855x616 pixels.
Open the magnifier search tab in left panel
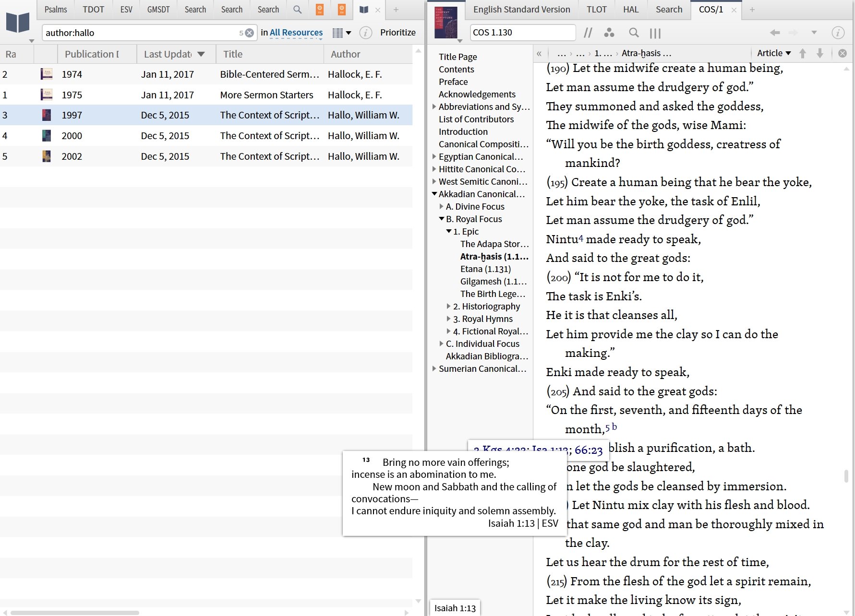tap(298, 10)
